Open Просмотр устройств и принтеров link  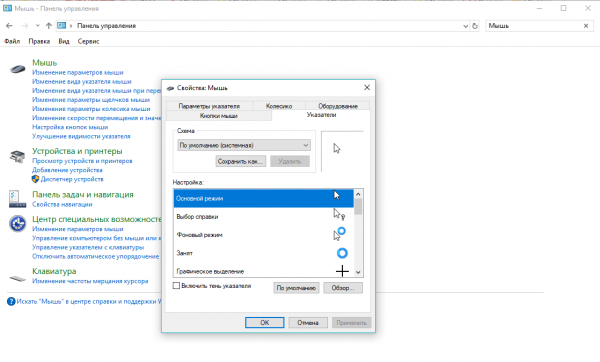[82, 161]
